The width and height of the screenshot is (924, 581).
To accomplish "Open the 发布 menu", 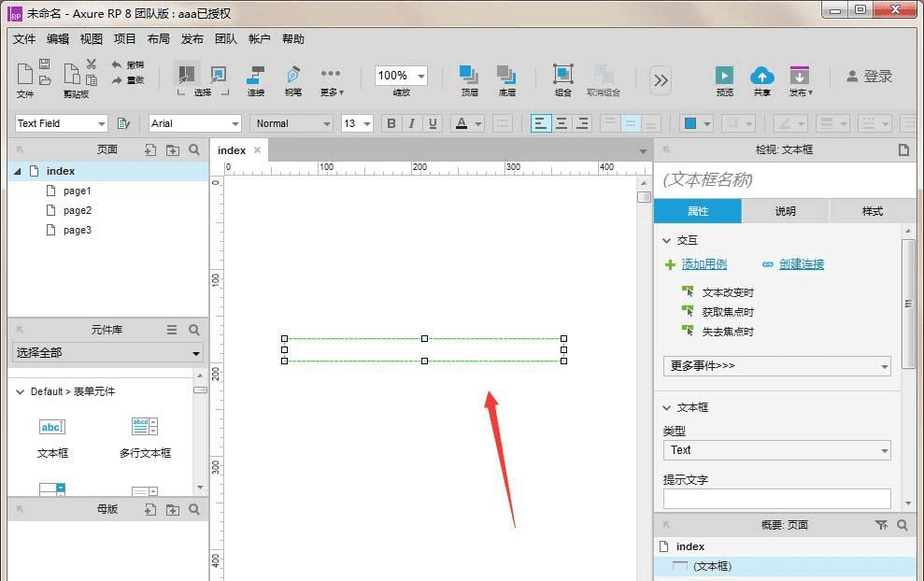I will (x=192, y=39).
